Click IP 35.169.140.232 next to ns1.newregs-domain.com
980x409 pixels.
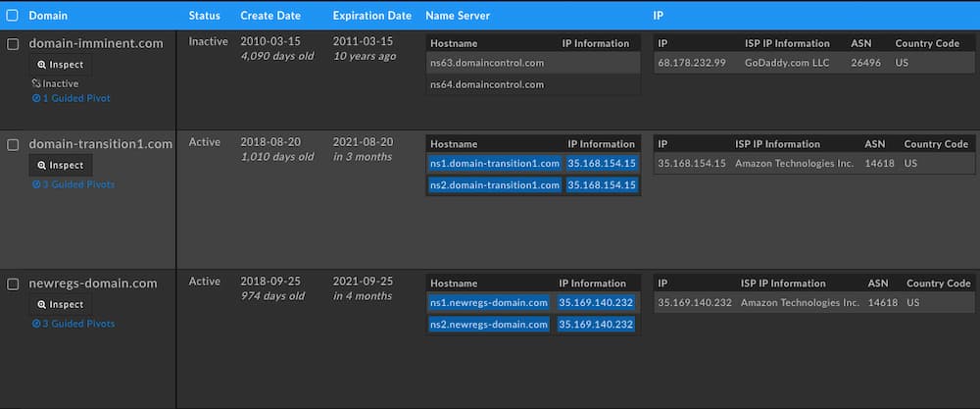[x=596, y=303]
